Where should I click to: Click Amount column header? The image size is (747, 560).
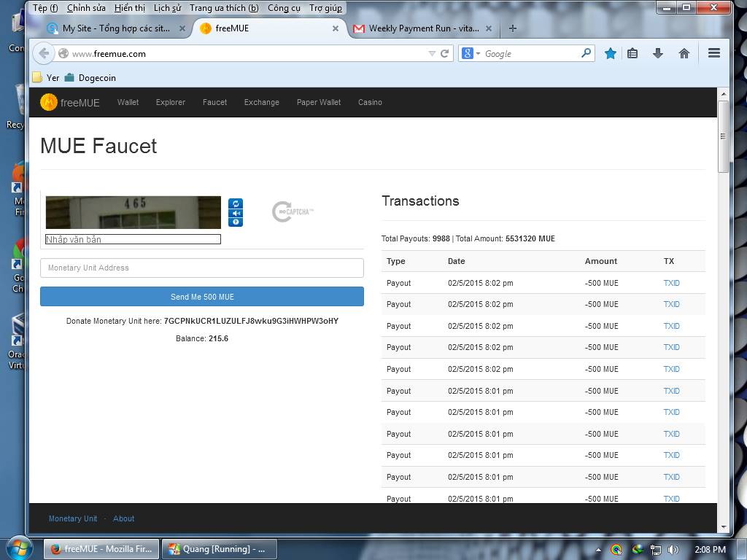click(601, 261)
